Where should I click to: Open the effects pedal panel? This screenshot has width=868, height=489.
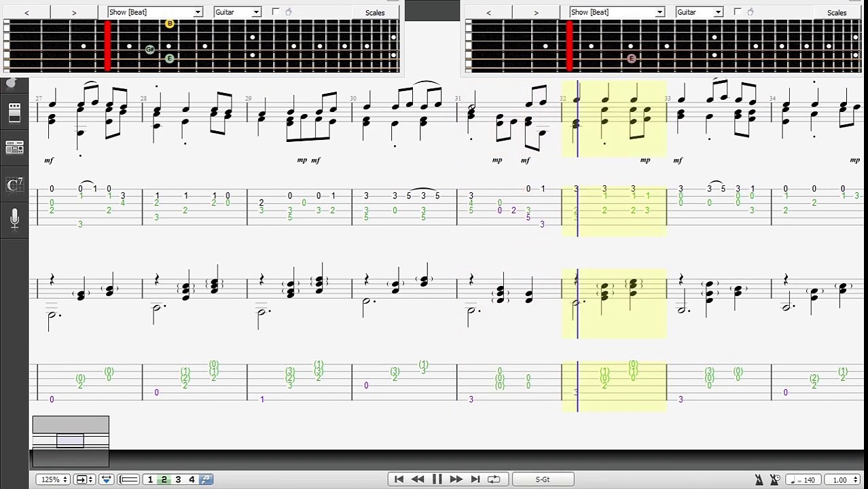coord(14,113)
